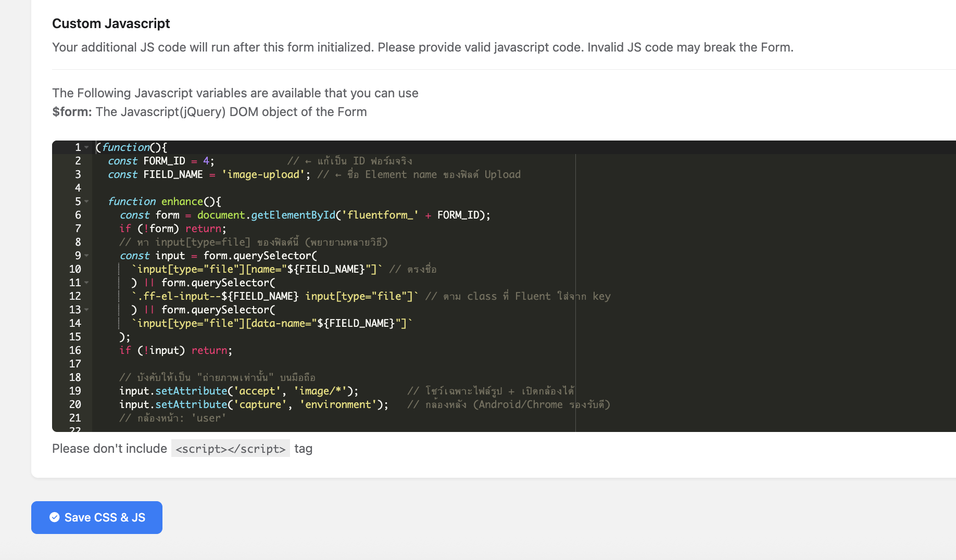Image resolution: width=956 pixels, height=560 pixels.
Task: Toggle the fold arrow beside line 11
Action: click(87, 283)
